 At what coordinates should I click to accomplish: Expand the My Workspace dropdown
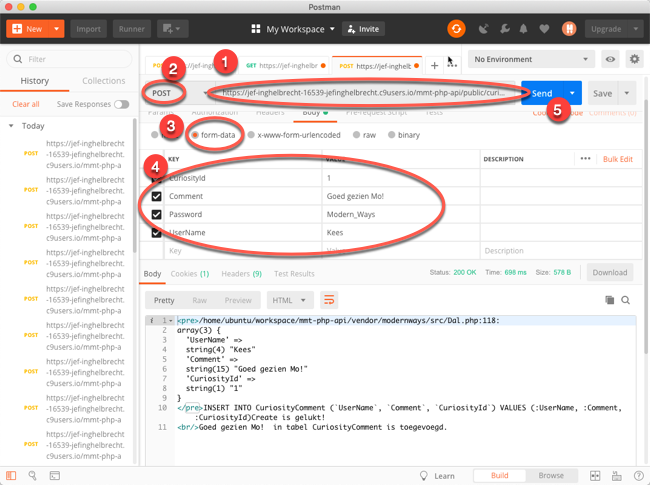(x=332, y=29)
